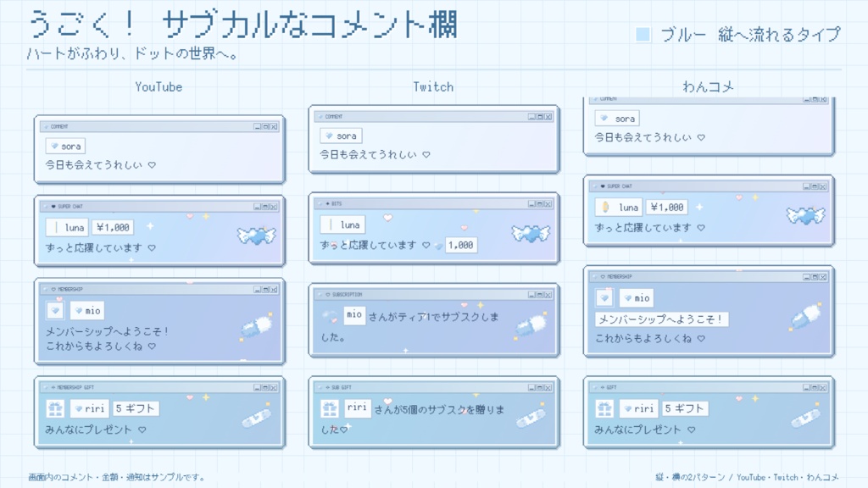868x488 pixels.
Task: Click the ¥1,000 amount tag in わんコメ card
Action: point(667,207)
